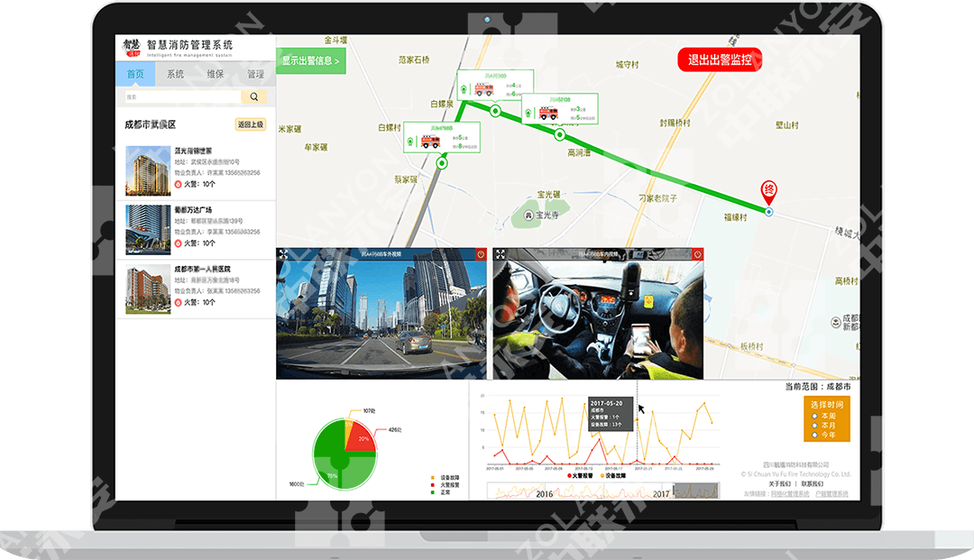The width and height of the screenshot is (974, 560).
Task: Click the red power icon on the street-view video
Action: pos(481,254)
